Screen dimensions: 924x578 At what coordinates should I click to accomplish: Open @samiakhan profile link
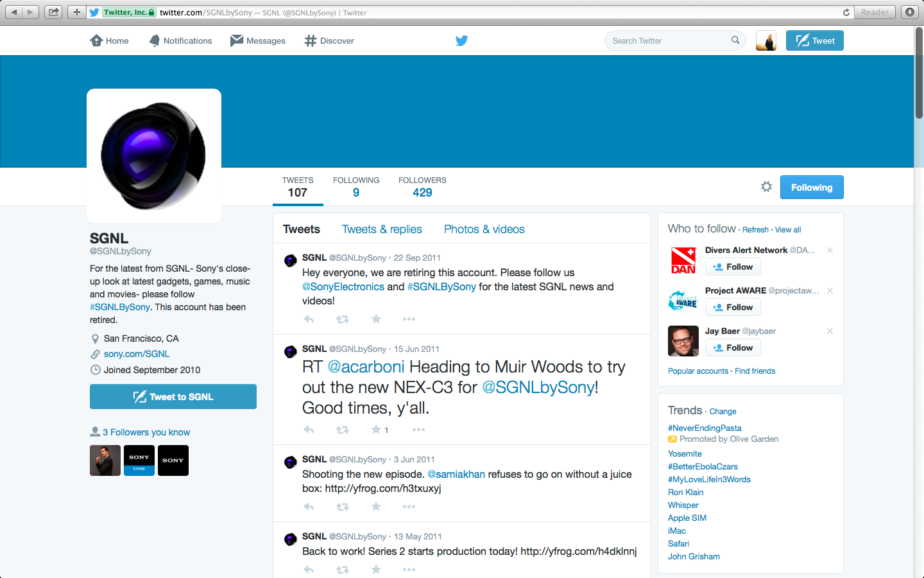tap(456, 474)
